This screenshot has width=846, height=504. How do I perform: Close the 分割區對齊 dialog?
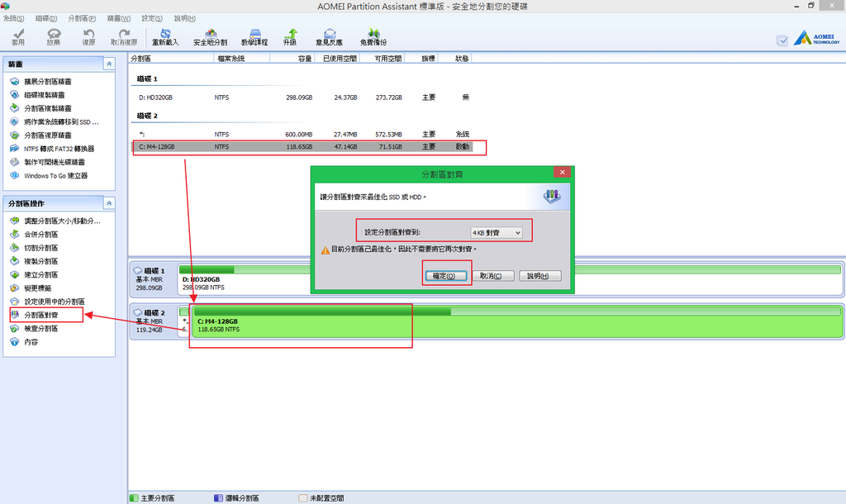pyautogui.click(x=562, y=172)
